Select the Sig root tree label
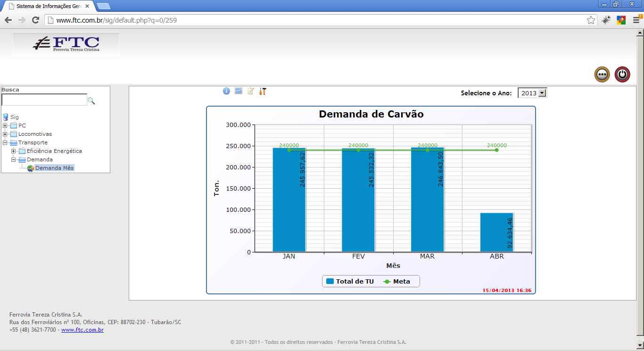This screenshot has width=644, height=351. pos(15,117)
